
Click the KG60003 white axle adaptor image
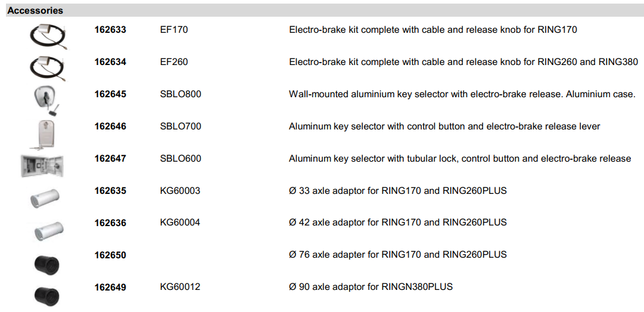pyautogui.click(x=46, y=197)
